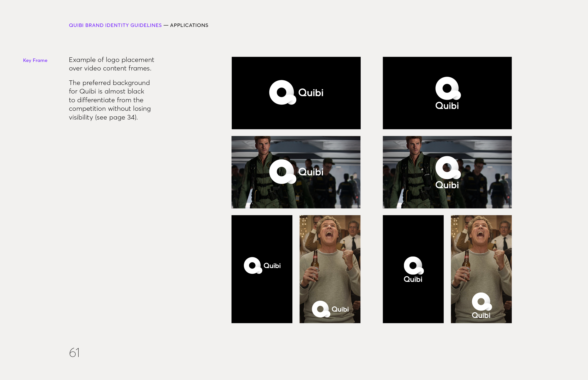Select the pilot video frame with horizontal logo
Viewport: 588px width, 380px height.
(x=296, y=172)
